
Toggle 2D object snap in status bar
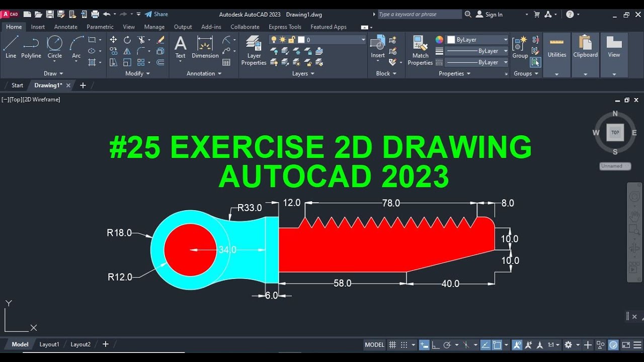497,345
